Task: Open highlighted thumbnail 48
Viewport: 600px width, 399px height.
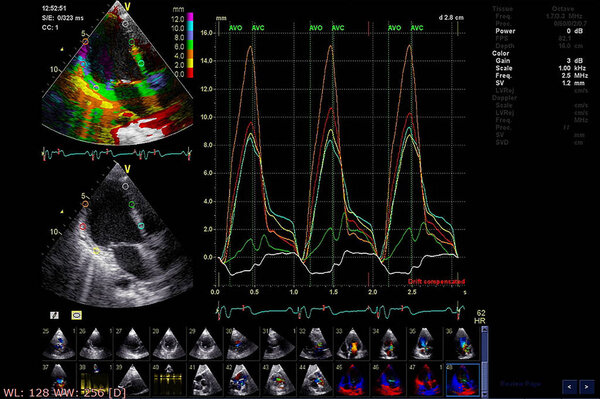Action: click(462, 379)
